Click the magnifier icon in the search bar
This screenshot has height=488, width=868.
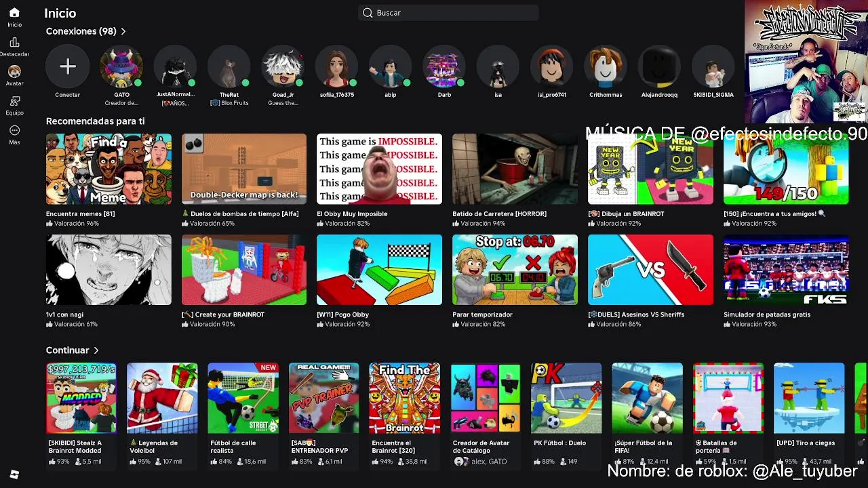[x=368, y=13]
